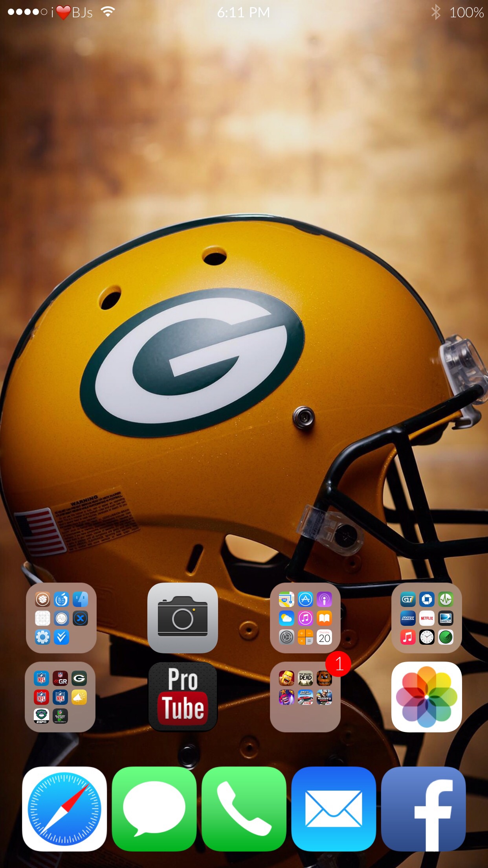Open the Mail app in the dock
Screen dimensions: 488x868
click(334, 809)
